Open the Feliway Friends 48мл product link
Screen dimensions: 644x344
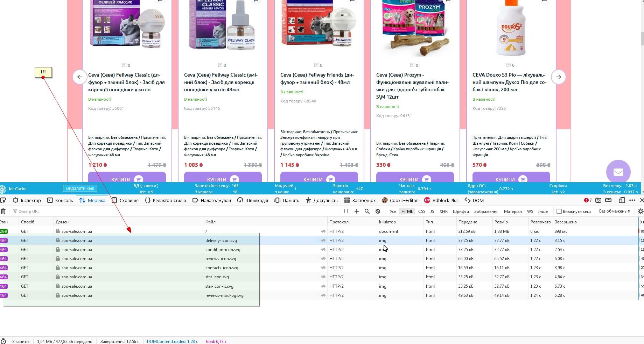point(317,79)
